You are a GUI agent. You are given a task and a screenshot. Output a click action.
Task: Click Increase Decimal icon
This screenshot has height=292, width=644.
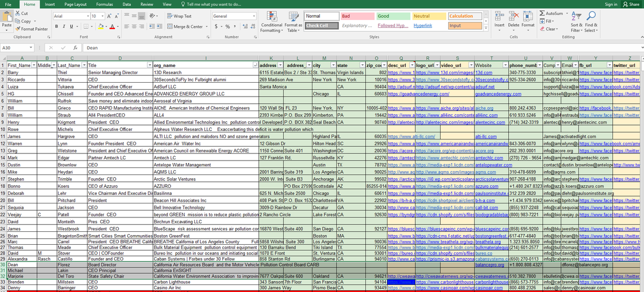pos(245,26)
